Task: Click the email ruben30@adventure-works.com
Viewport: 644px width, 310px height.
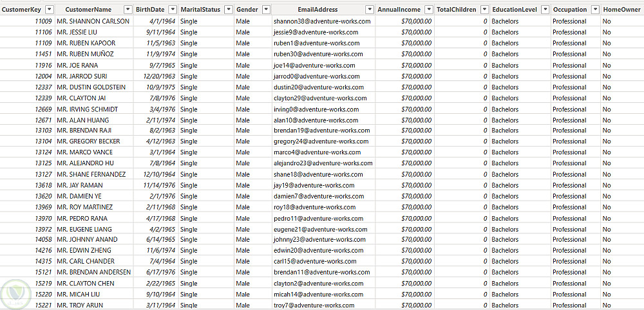Action: 318,54
